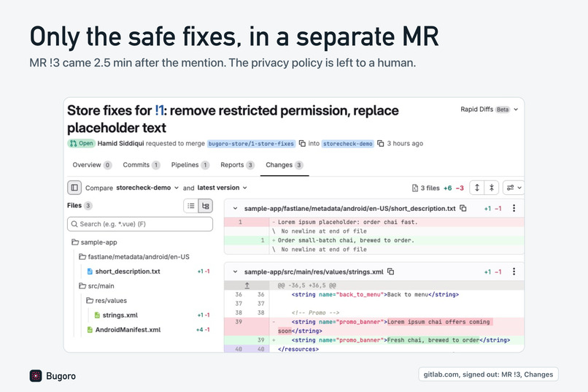Click the Open status badge
Screen dimensions: 588x392
point(82,143)
